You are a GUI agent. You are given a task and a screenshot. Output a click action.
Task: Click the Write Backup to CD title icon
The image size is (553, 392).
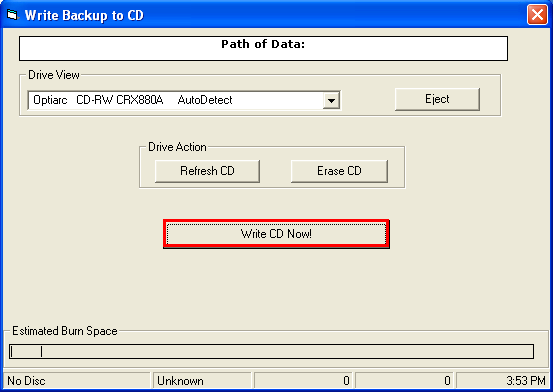point(12,15)
